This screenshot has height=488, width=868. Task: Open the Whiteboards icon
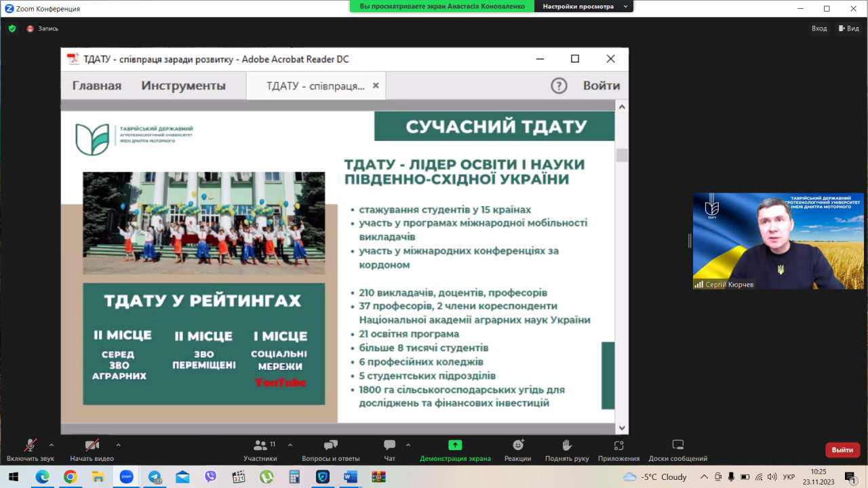pos(677,445)
